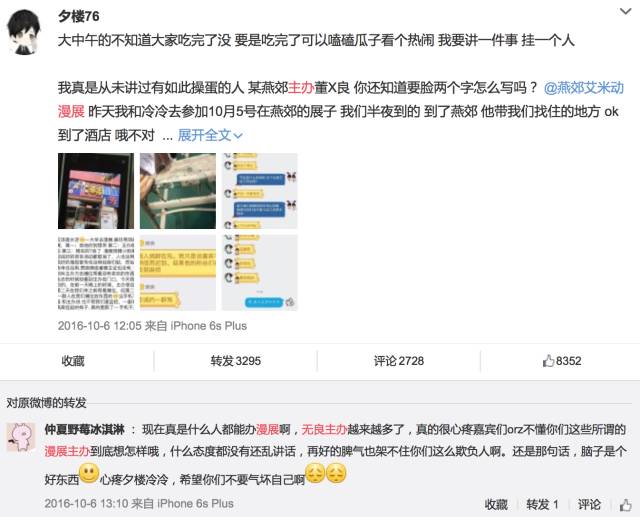Open the yellow chat bubbles thumbnail

tap(178, 273)
